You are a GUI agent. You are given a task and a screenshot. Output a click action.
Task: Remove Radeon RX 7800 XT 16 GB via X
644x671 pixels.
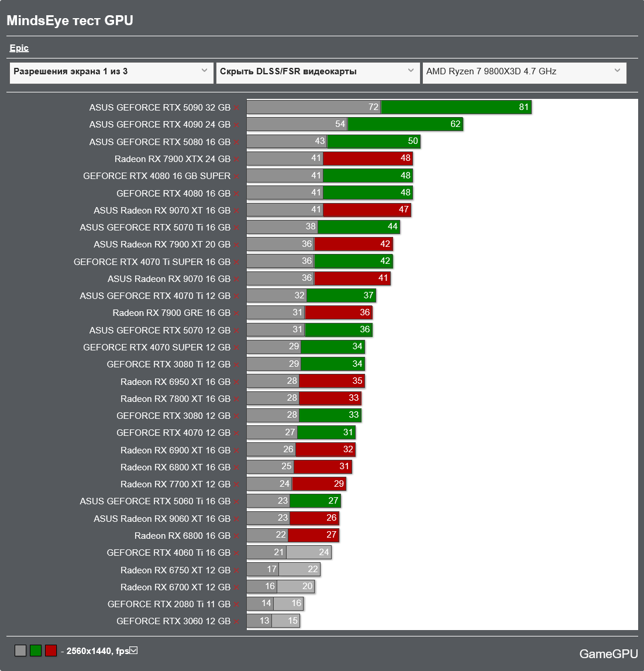pyautogui.click(x=236, y=399)
